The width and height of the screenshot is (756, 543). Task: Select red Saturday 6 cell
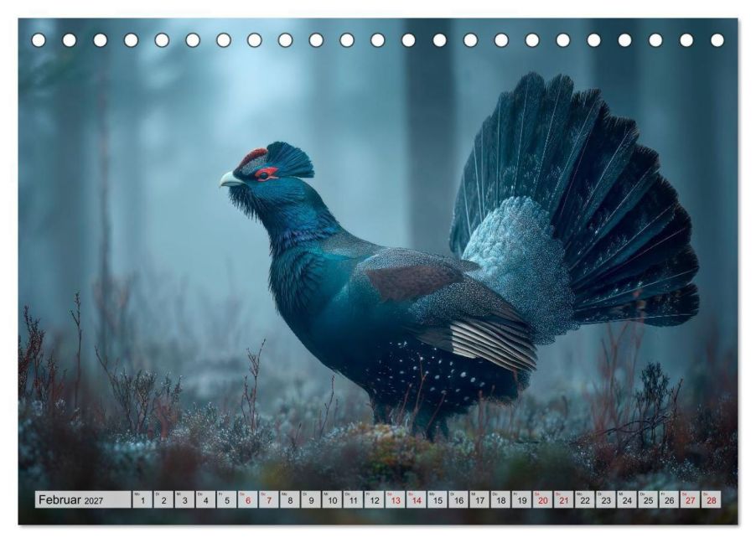point(248,499)
